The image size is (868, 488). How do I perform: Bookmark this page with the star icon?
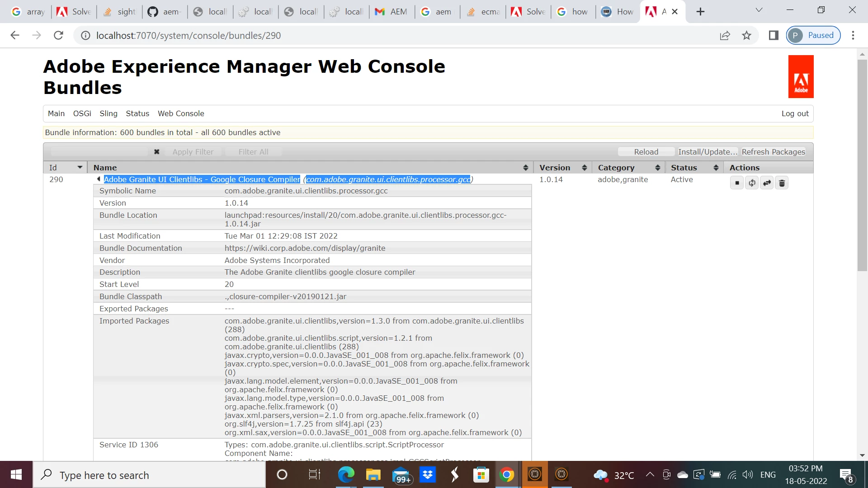(x=746, y=35)
